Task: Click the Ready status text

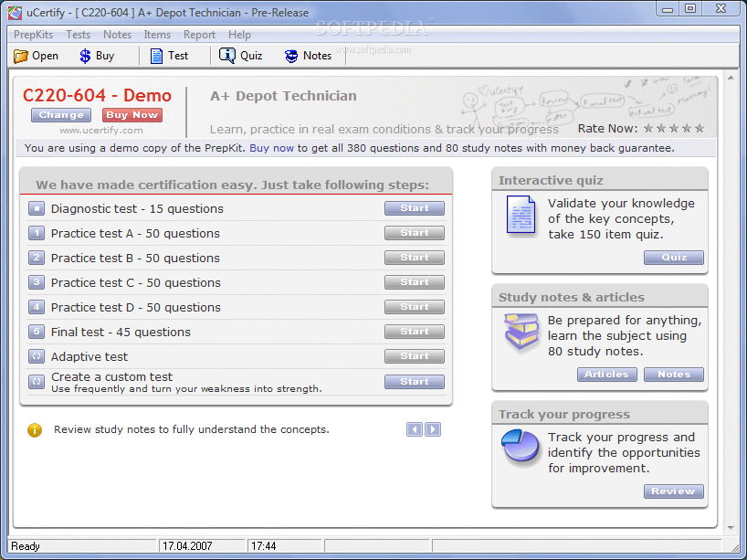Action: coord(26,546)
